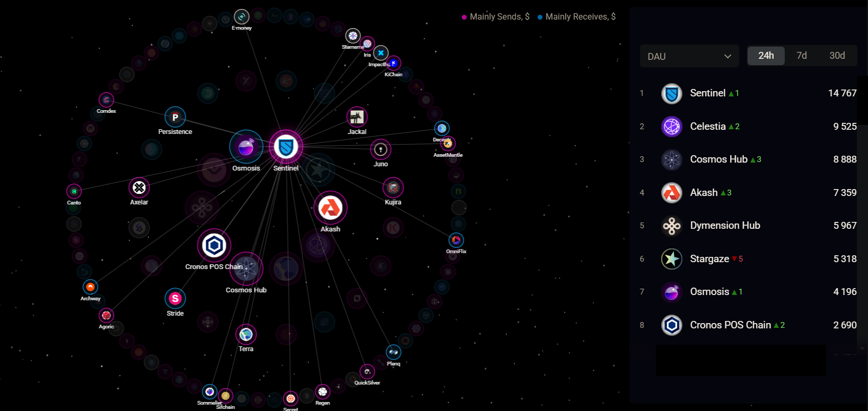Select the Starname node
Screen dimensions: 868x411
point(353,35)
